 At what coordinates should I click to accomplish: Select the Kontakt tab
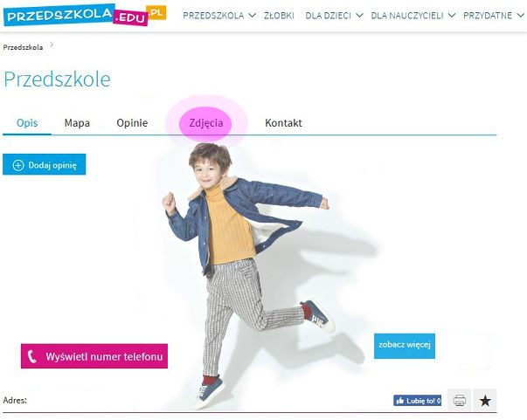[283, 123]
